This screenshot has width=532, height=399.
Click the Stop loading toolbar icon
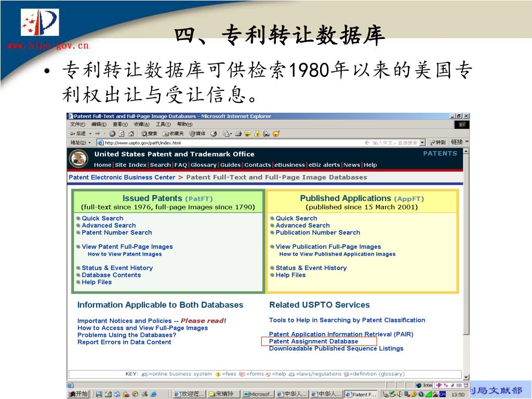point(112,134)
